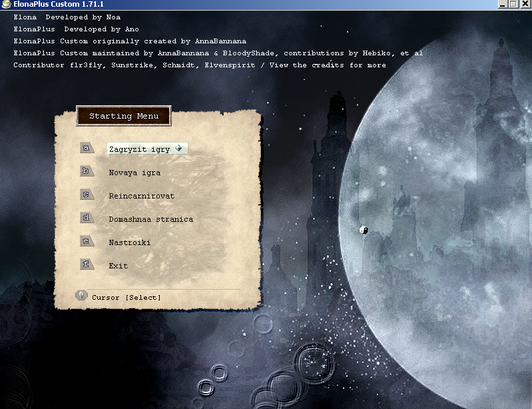Click the 'e' key icon beside Nastroiki

(x=87, y=240)
